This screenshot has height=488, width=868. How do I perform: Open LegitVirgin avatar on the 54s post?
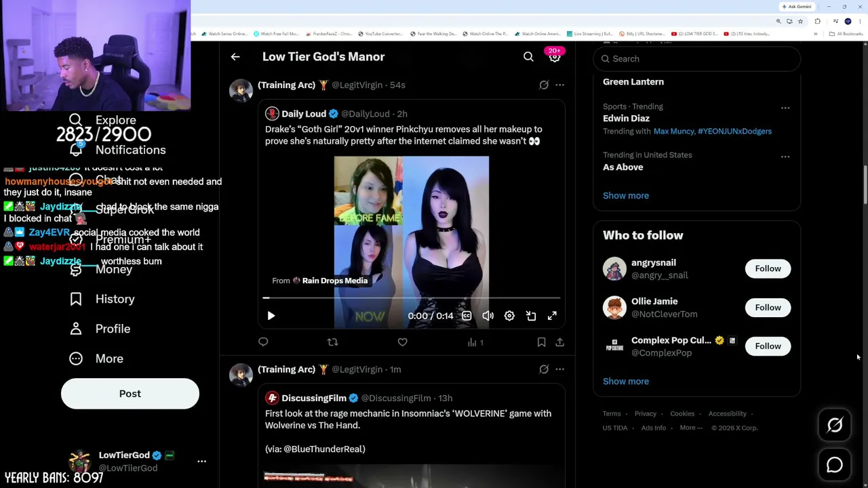coord(241,90)
